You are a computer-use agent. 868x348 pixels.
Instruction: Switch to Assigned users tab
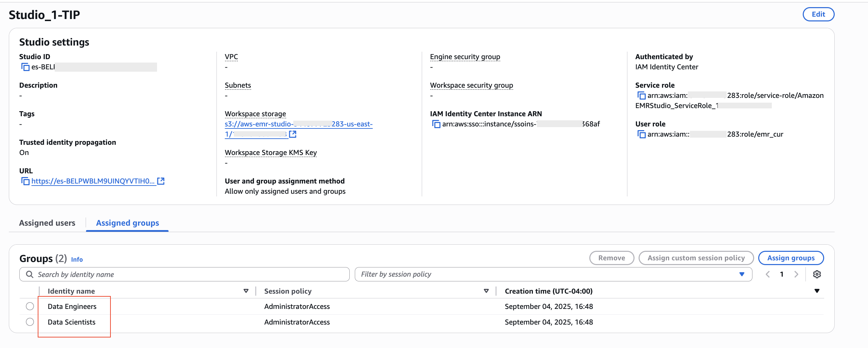click(x=47, y=223)
